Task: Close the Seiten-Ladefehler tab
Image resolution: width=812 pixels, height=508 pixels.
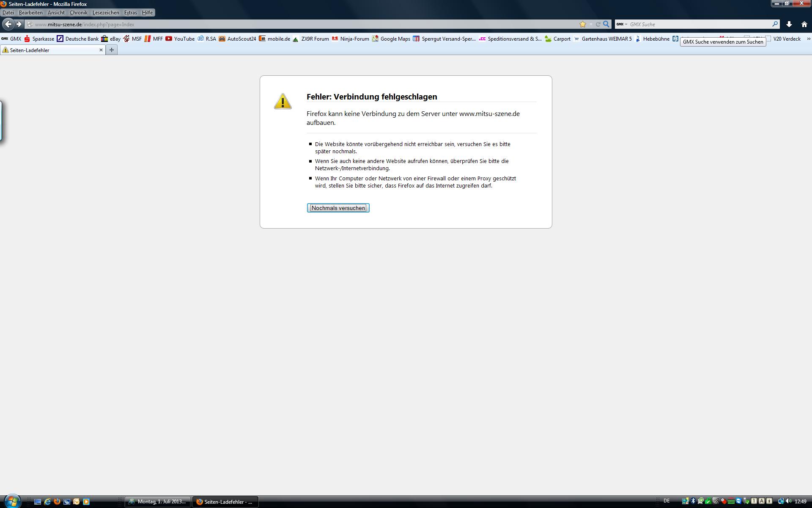Action: tap(101, 50)
